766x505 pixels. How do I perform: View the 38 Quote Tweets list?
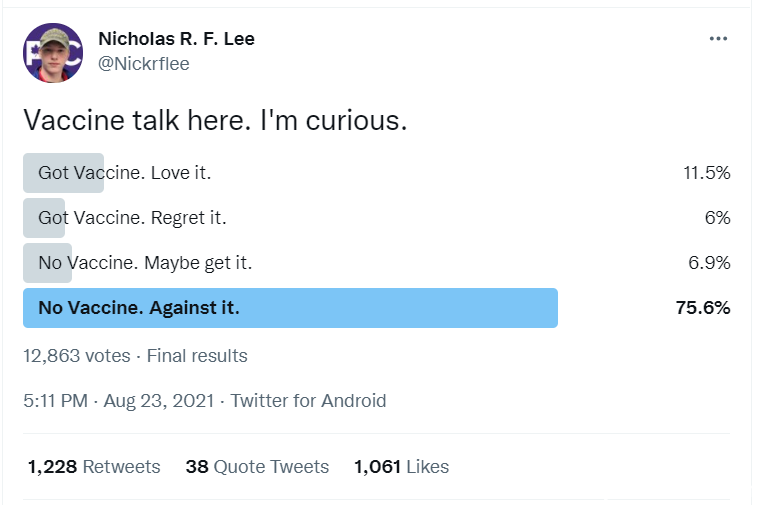pos(257,467)
